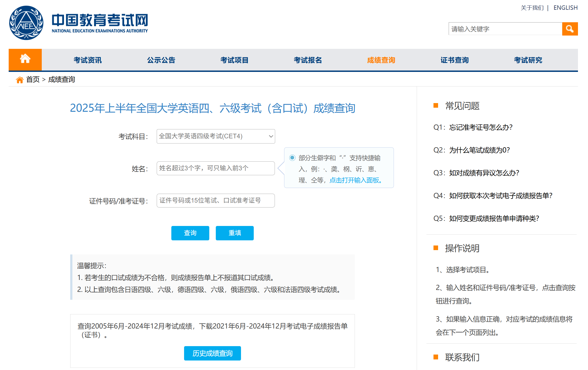588x370 pixels.
Task: Click 成绩查询 in the breadcrumb
Action: tap(62, 79)
